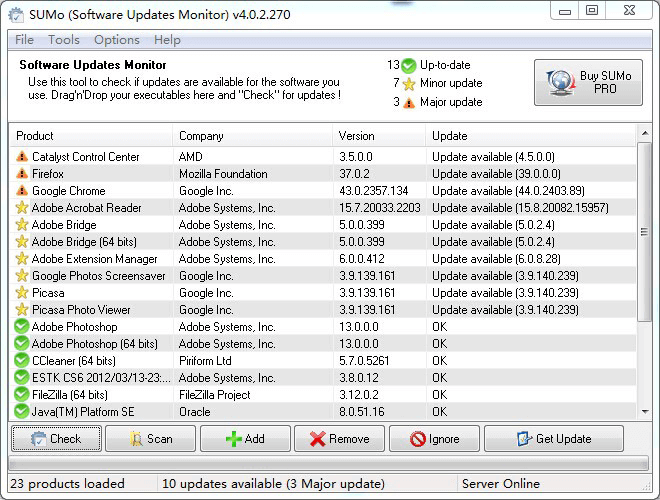Click the star icon beside Adobe Acrobat Reader
This screenshot has width=660, height=500.
22,207
